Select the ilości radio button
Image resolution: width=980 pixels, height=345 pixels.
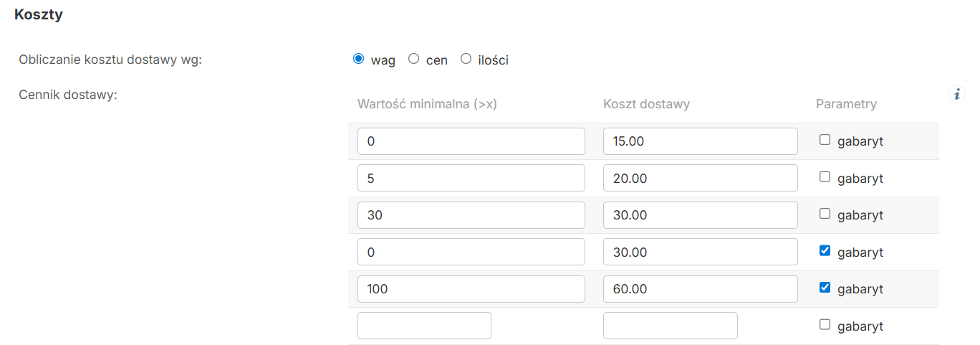466,59
